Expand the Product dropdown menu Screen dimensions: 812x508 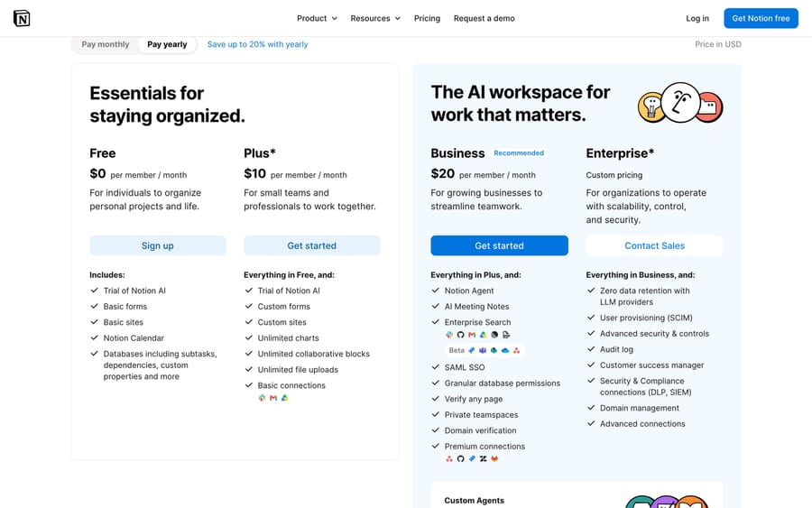coord(317,18)
